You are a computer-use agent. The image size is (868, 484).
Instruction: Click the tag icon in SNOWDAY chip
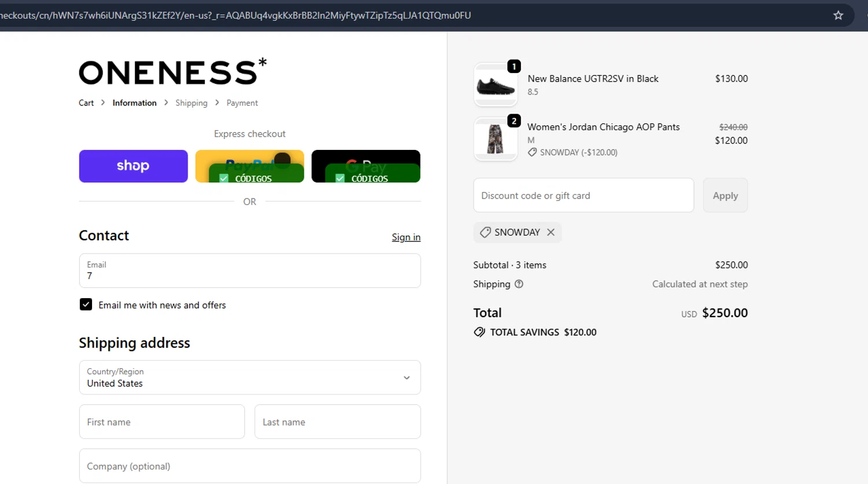pos(486,232)
